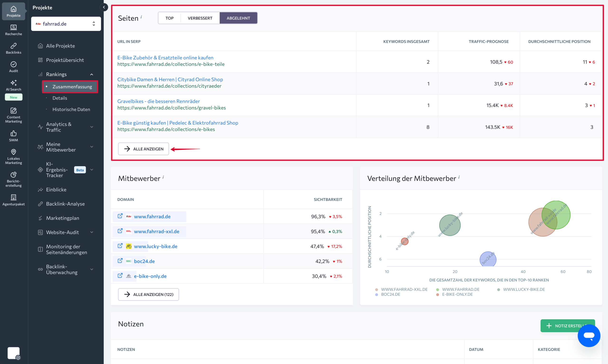Click the NOTIZ ERSTELLEN button
608x364 pixels.
(x=567, y=326)
